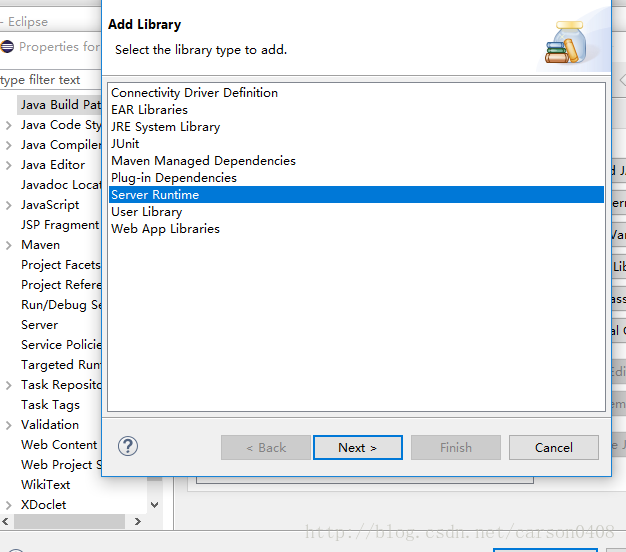
Task: Open Javadoc Location properties page
Action: tap(61, 185)
